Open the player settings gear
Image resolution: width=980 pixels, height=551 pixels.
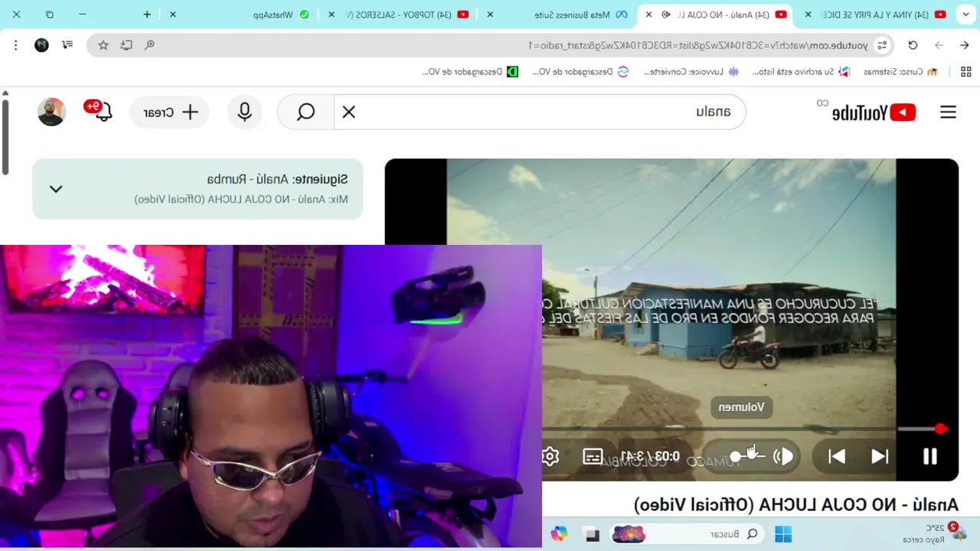pyautogui.click(x=550, y=457)
